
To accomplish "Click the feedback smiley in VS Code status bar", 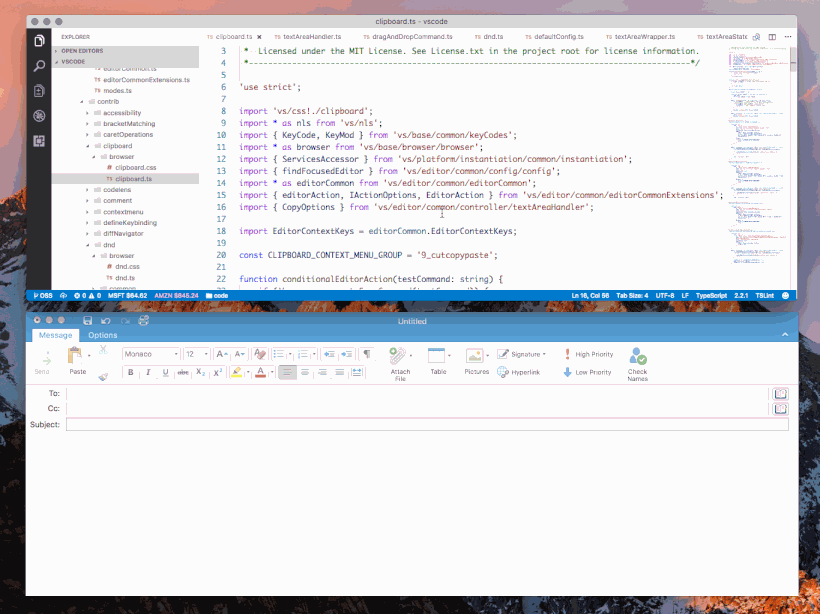I will (x=785, y=295).
